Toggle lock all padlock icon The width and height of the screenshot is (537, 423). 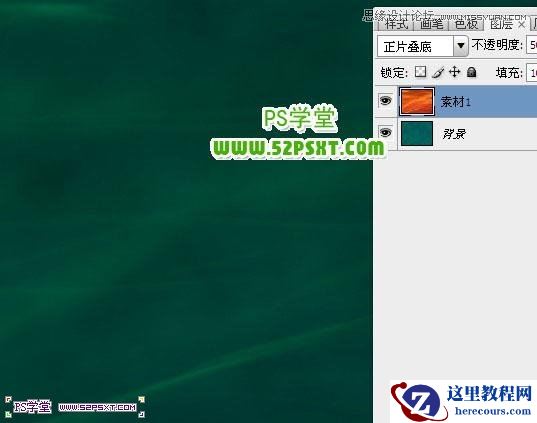click(x=472, y=72)
